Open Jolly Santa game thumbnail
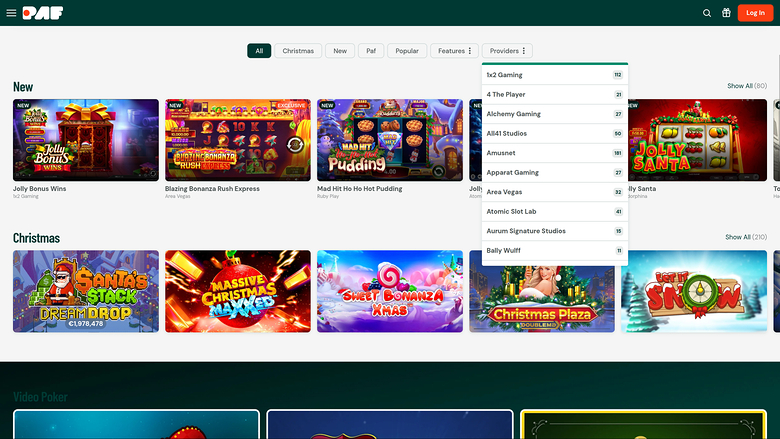This screenshot has height=439, width=780. pos(697,140)
